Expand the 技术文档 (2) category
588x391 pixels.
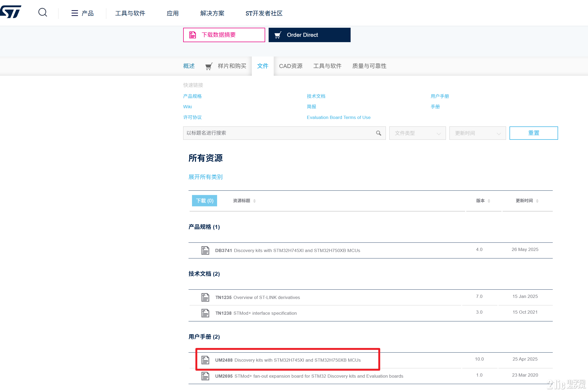tap(204, 274)
